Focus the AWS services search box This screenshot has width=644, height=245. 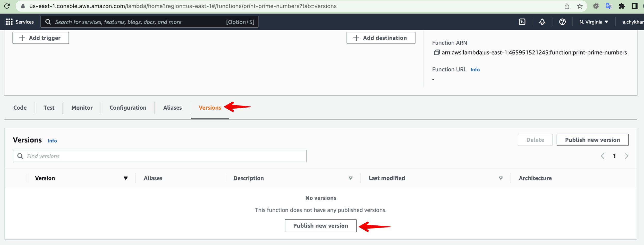pyautogui.click(x=149, y=22)
